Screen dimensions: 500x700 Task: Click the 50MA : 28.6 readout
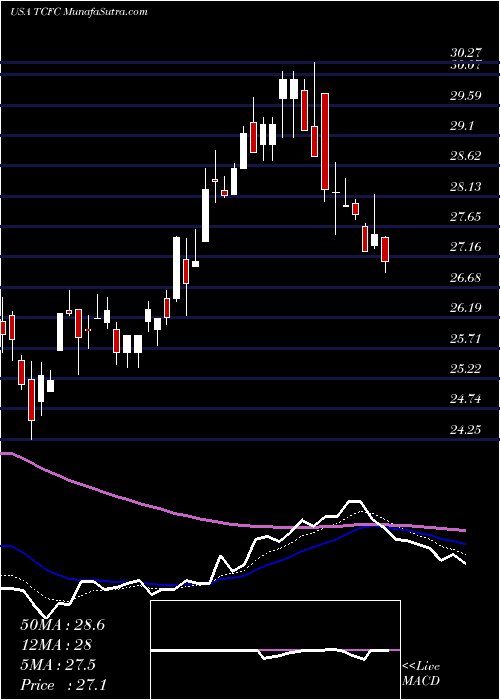coord(62,625)
